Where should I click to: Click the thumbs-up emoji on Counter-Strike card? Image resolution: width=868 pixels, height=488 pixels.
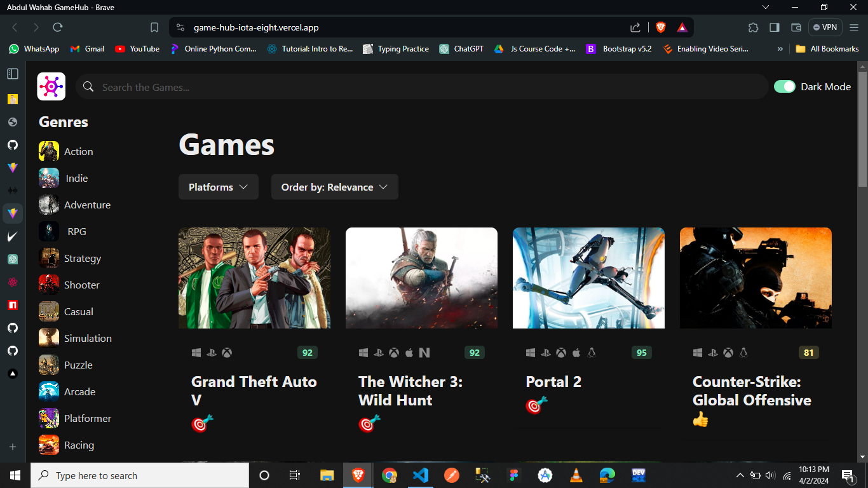(x=700, y=419)
